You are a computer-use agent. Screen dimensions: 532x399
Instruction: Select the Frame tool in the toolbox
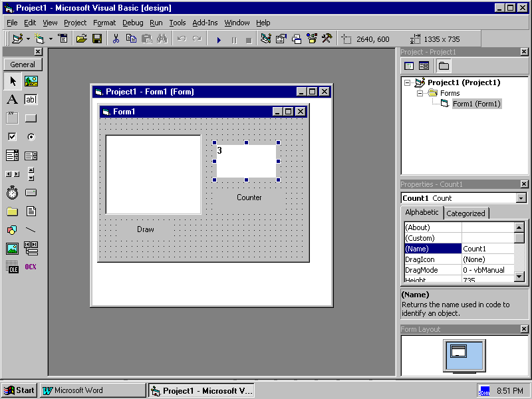coord(13,118)
